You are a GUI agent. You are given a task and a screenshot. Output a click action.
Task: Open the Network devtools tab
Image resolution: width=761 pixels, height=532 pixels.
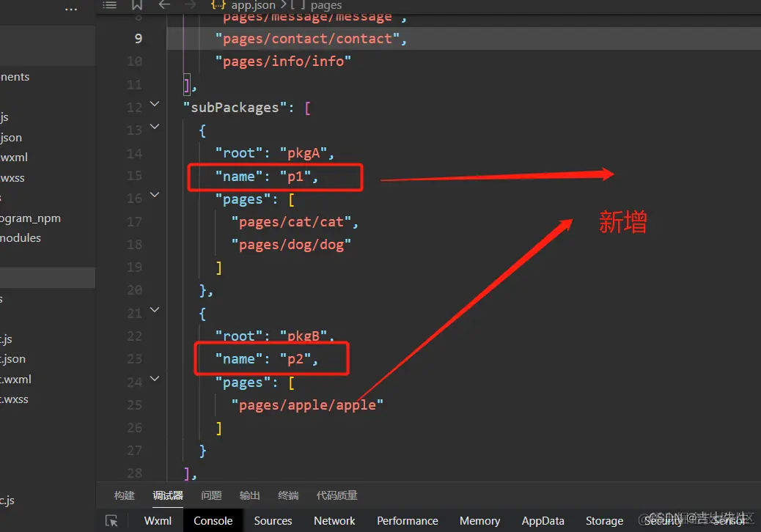(x=334, y=521)
